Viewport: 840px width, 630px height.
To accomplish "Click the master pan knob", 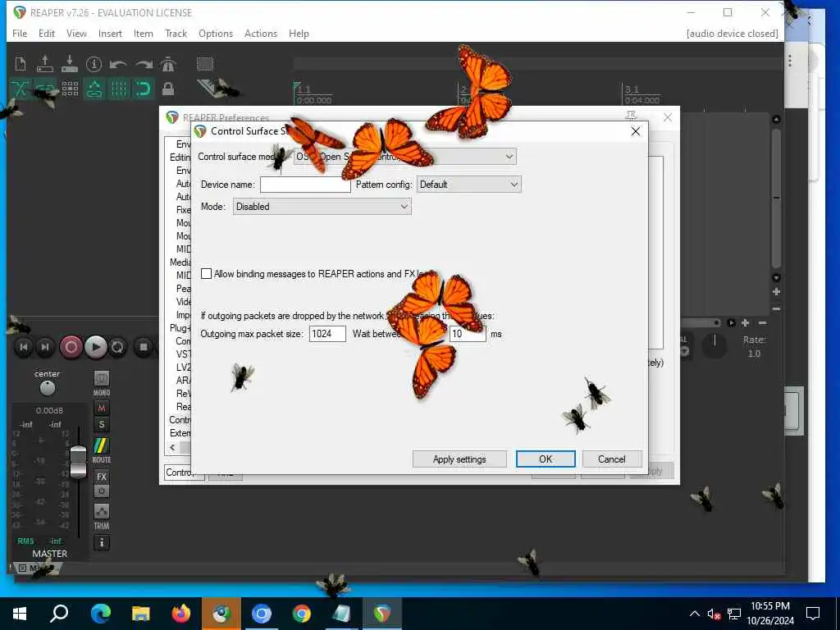I will pyautogui.click(x=47, y=387).
